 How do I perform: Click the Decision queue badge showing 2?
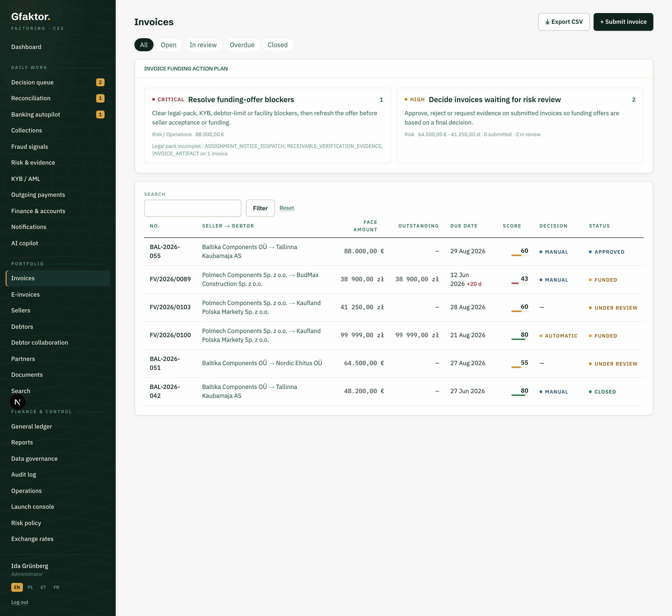100,82
